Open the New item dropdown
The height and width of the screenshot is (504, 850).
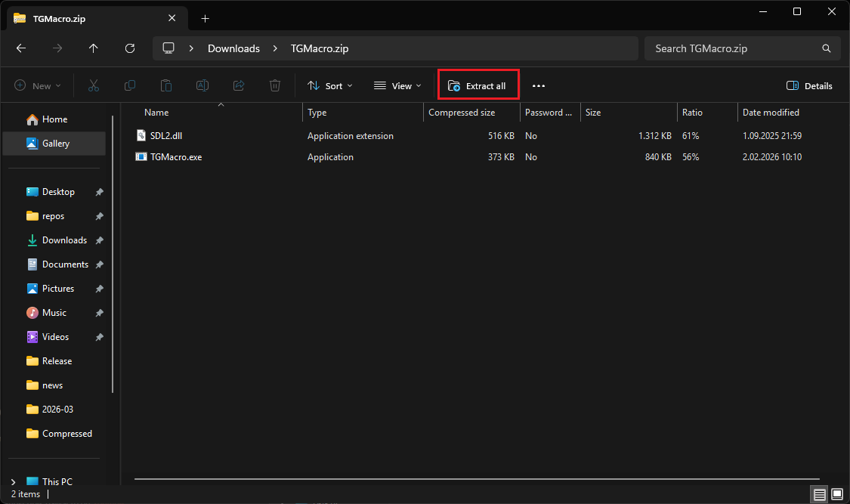[38, 86]
